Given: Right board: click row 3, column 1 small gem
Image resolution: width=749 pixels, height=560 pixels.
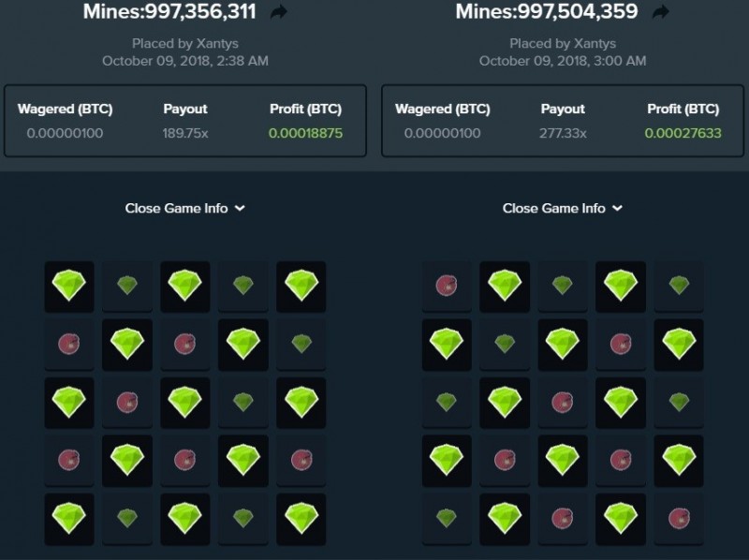Looking at the screenshot, I should click(x=447, y=403).
